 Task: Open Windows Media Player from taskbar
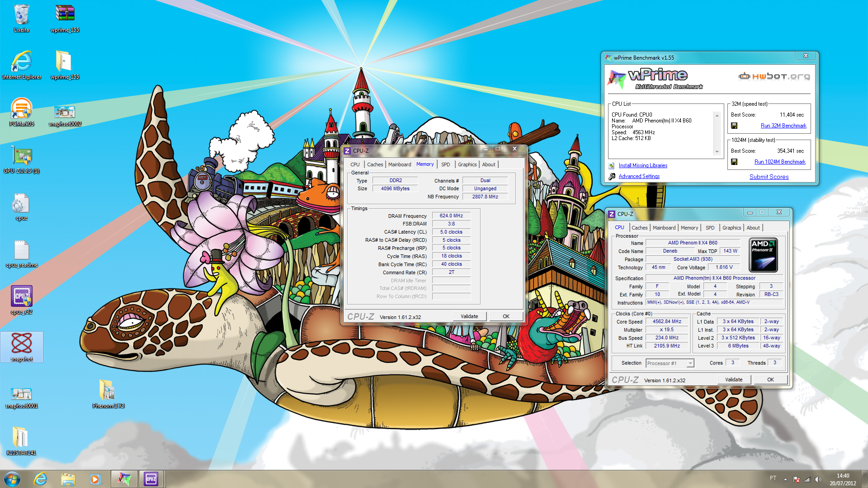tap(95, 479)
